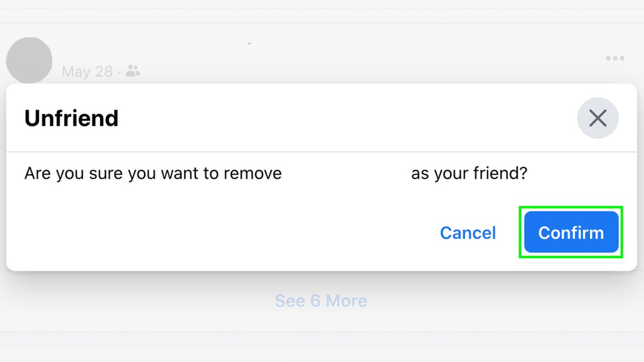Select the ellipsis icon at the top right

pyautogui.click(x=614, y=58)
